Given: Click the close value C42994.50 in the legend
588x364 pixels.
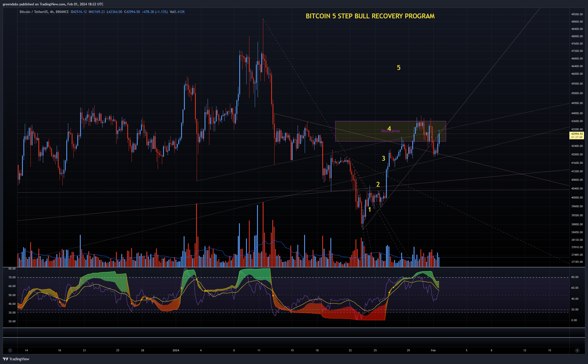Looking at the screenshot, I should coord(132,12).
